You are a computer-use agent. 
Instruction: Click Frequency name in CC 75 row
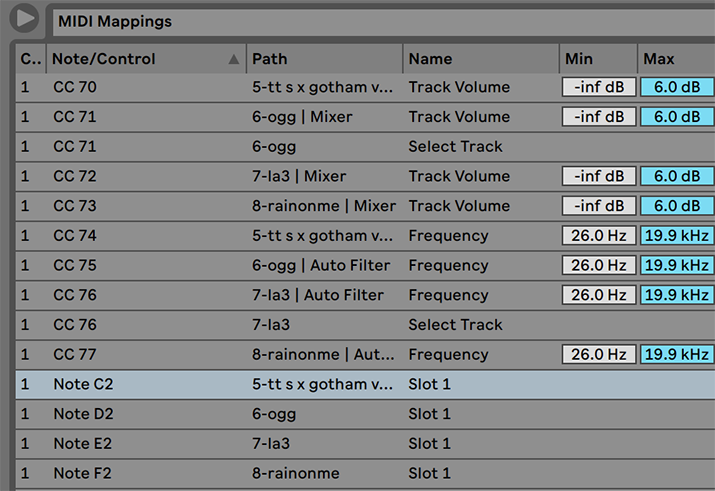click(x=448, y=265)
